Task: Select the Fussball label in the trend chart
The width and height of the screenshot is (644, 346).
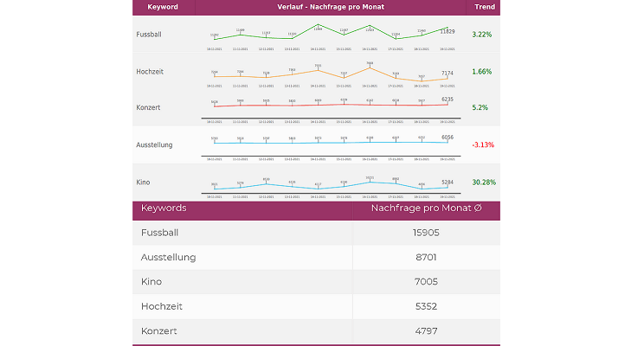Action: click(x=149, y=35)
